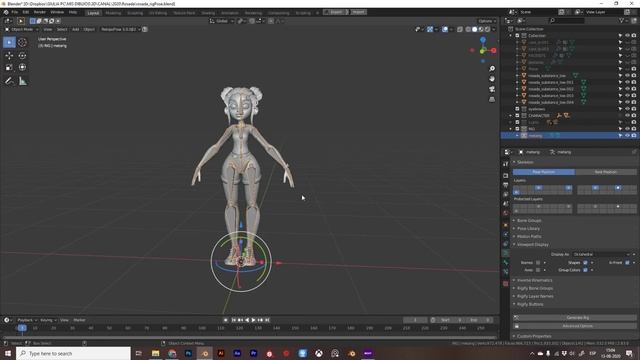Select the Measure tool

(x=22, y=81)
